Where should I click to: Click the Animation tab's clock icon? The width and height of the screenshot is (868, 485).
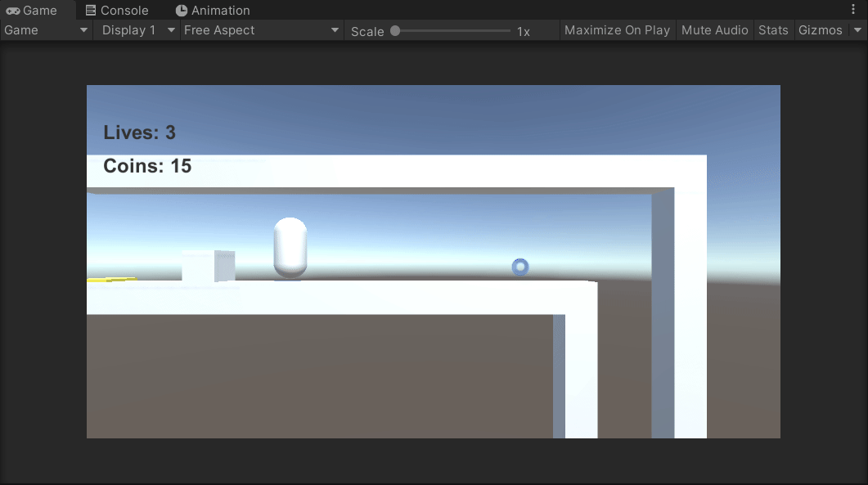[181, 10]
